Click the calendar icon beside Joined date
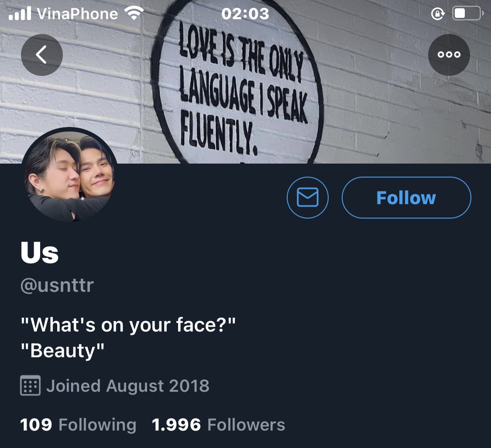Image resolution: width=491 pixels, height=448 pixels. [x=31, y=386]
